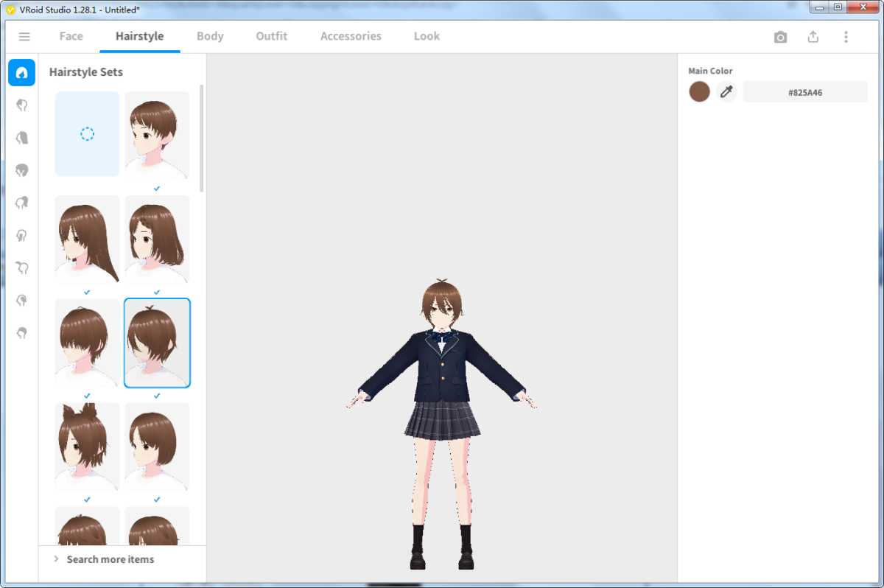Expand the Search more items section

tap(110, 559)
